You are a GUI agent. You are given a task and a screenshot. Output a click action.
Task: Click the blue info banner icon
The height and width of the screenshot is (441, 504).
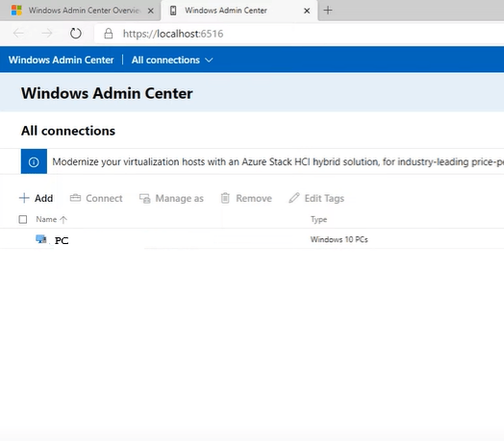click(x=34, y=161)
